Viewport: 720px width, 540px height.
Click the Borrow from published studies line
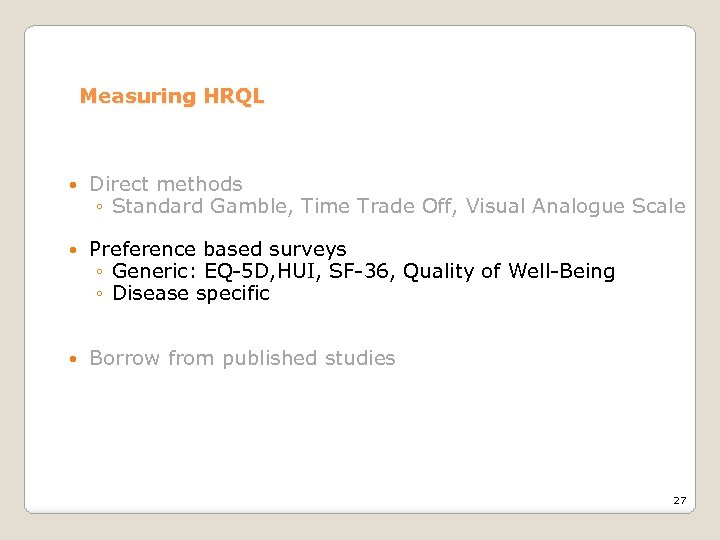(x=242, y=358)
